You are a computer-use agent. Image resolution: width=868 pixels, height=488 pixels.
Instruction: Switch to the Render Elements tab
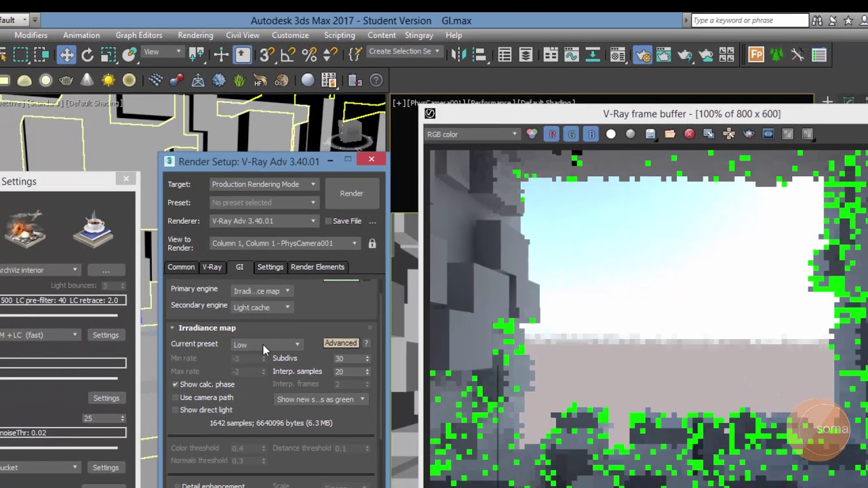[317, 267]
